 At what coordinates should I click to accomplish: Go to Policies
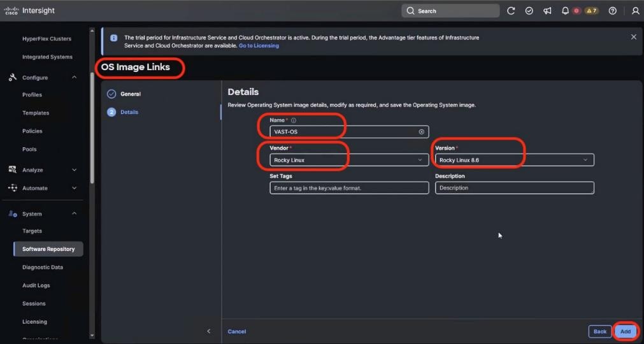[x=32, y=131]
